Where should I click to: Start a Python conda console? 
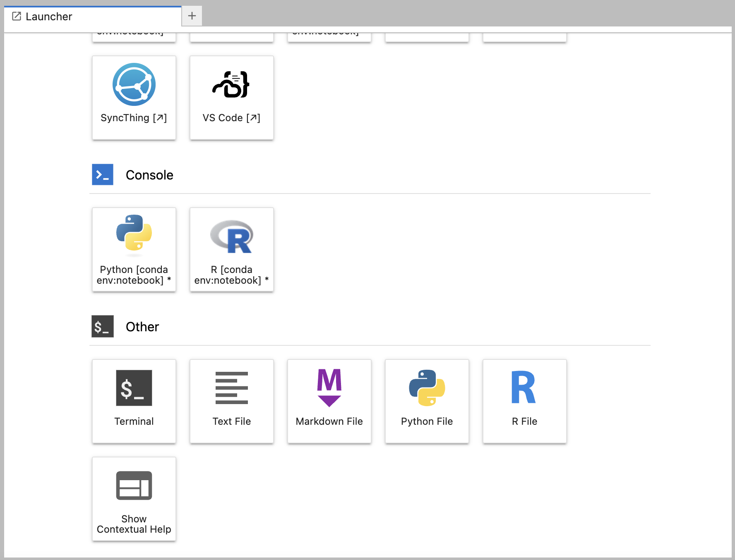coord(134,249)
